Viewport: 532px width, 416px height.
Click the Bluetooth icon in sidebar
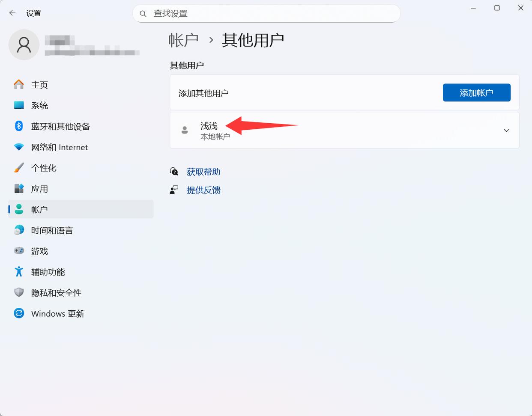click(19, 126)
